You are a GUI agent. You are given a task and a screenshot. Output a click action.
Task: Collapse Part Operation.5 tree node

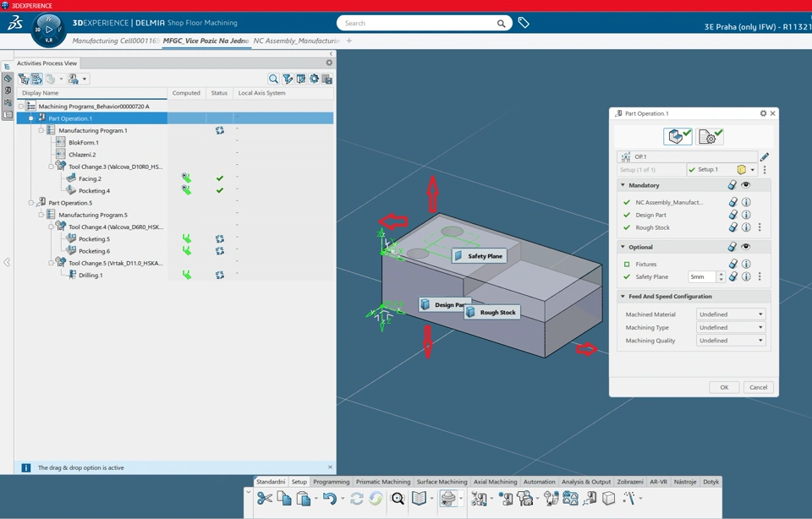click(31, 203)
